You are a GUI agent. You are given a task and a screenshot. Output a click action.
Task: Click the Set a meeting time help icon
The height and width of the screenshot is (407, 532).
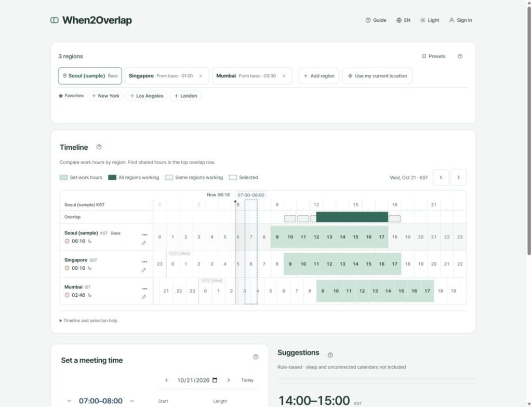coord(256,357)
